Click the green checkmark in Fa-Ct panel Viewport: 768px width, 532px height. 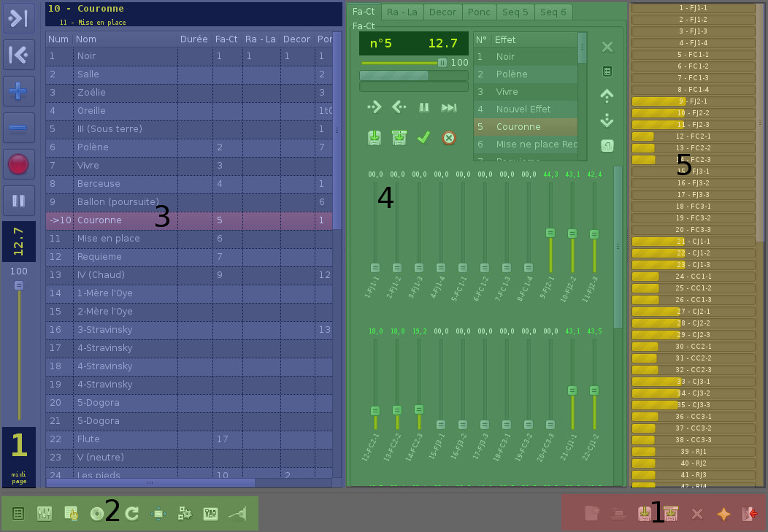[x=423, y=137]
